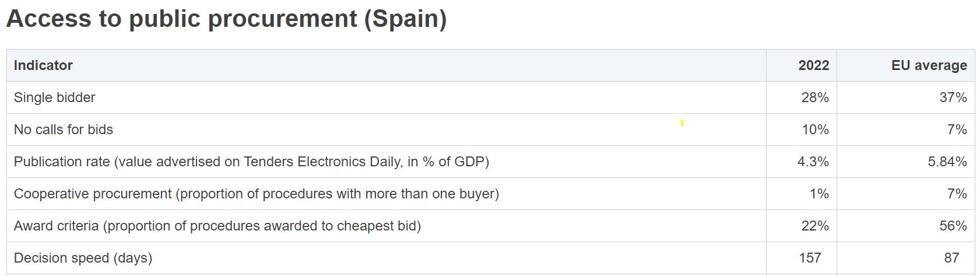Click the 'Single bidder' row label
This screenshot has height=276, width=980.
(54, 97)
